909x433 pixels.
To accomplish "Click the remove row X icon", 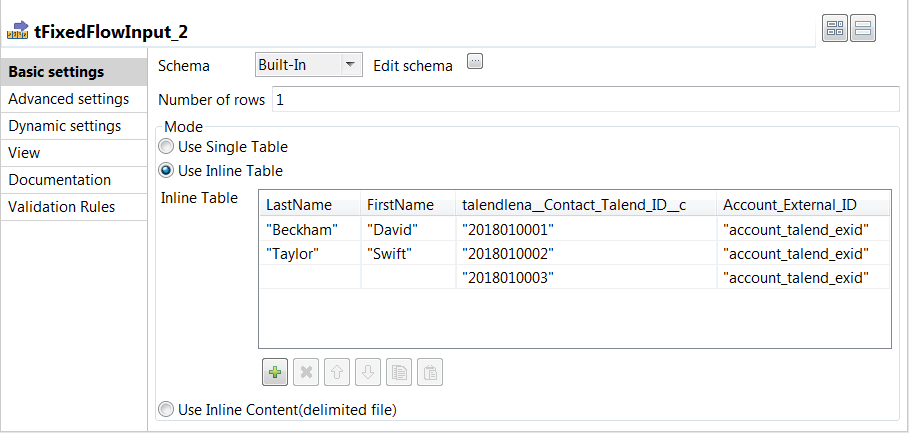I will [306, 373].
